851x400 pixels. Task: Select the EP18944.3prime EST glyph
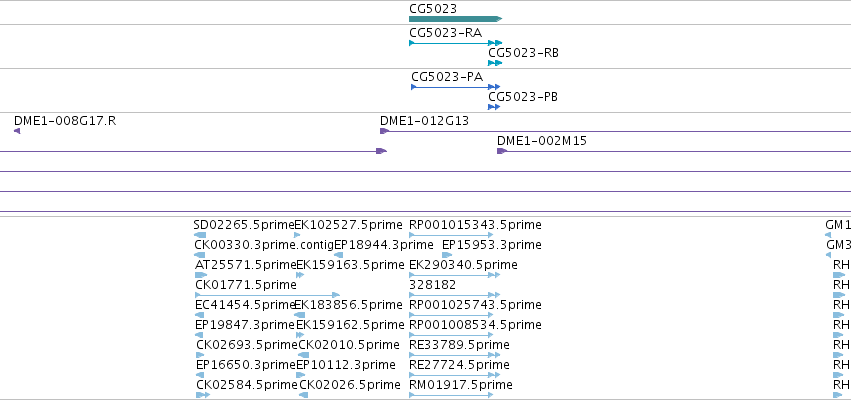338,255
